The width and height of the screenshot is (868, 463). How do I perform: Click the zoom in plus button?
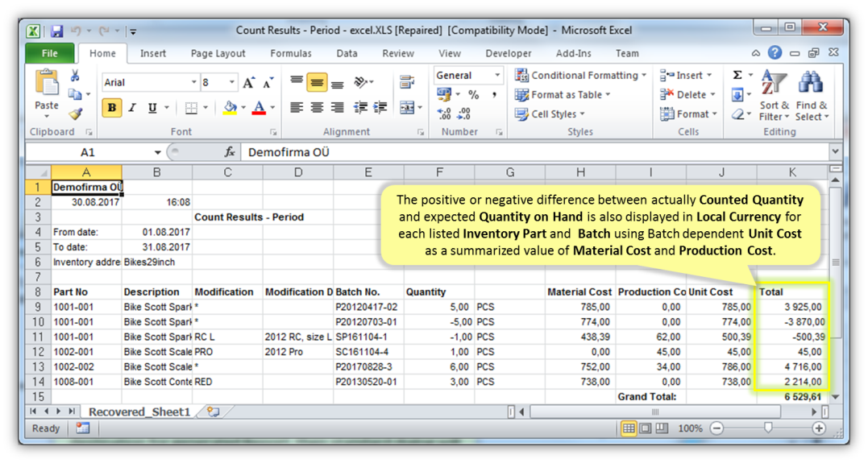click(819, 428)
